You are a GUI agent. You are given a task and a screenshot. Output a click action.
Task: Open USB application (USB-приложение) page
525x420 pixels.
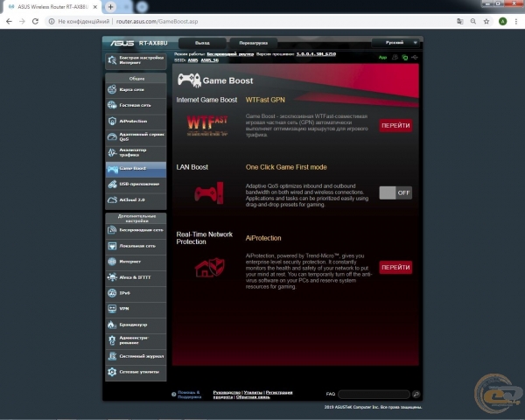click(136, 185)
